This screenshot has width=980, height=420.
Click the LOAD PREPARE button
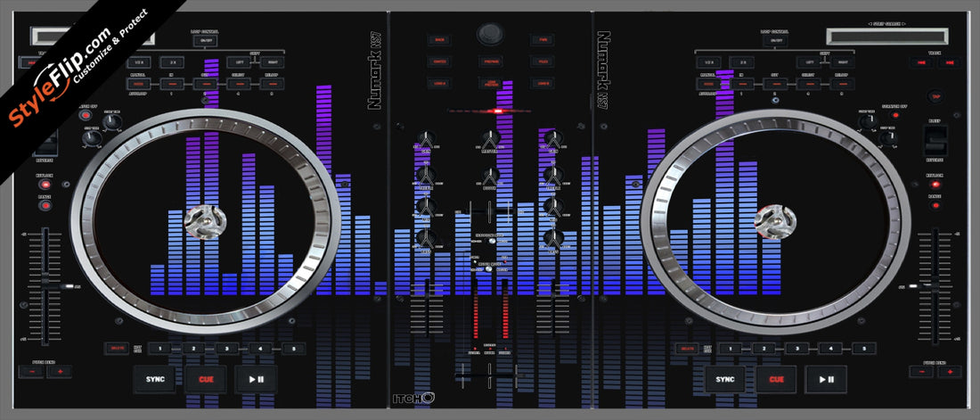click(x=491, y=83)
